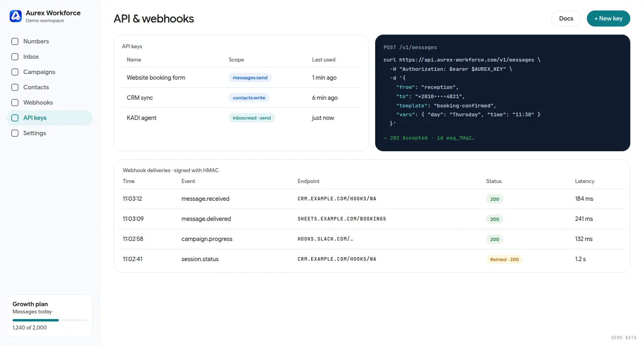The width and height of the screenshot is (644, 346).
Task: Click the 241 ms latency value
Action: (x=584, y=219)
